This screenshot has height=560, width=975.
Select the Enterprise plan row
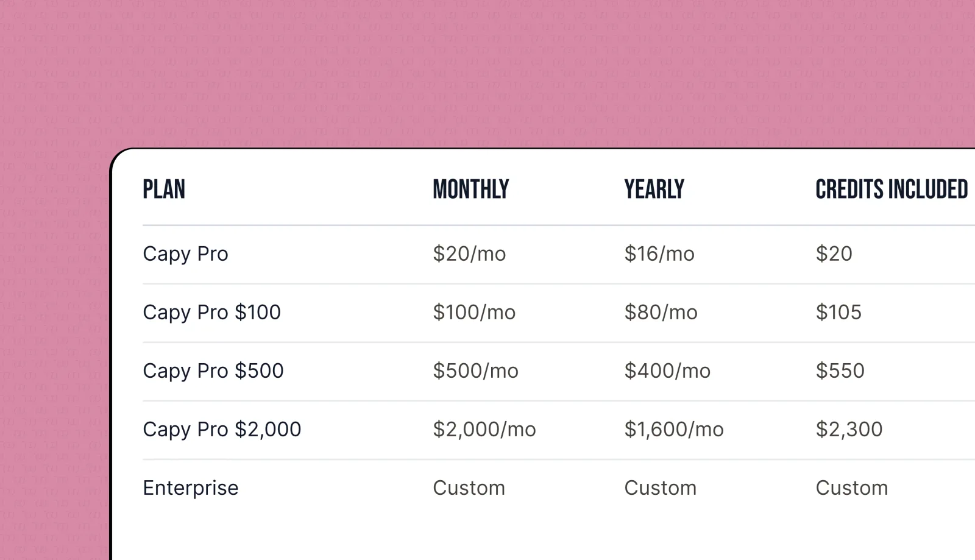(x=559, y=488)
